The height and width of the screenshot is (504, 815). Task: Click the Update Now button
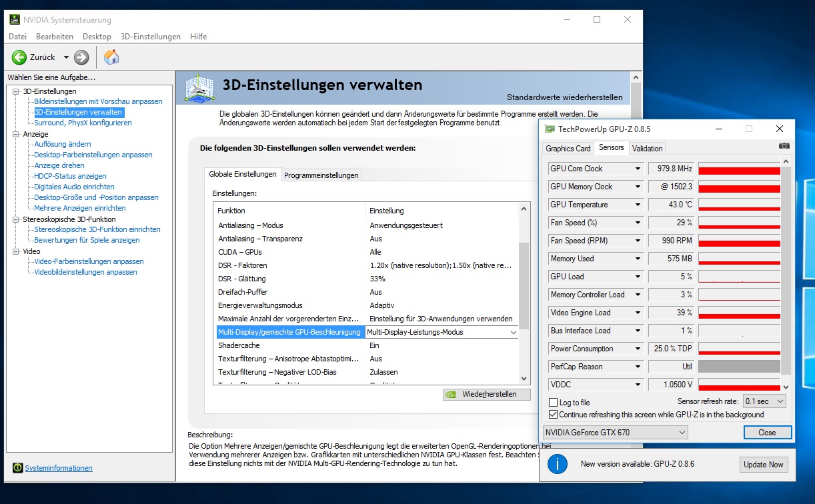pyautogui.click(x=764, y=465)
